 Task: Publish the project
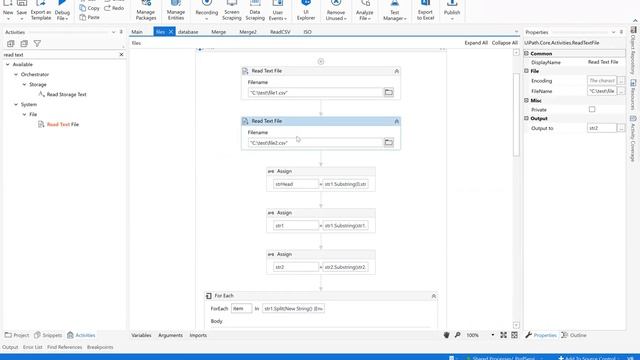tap(452, 11)
